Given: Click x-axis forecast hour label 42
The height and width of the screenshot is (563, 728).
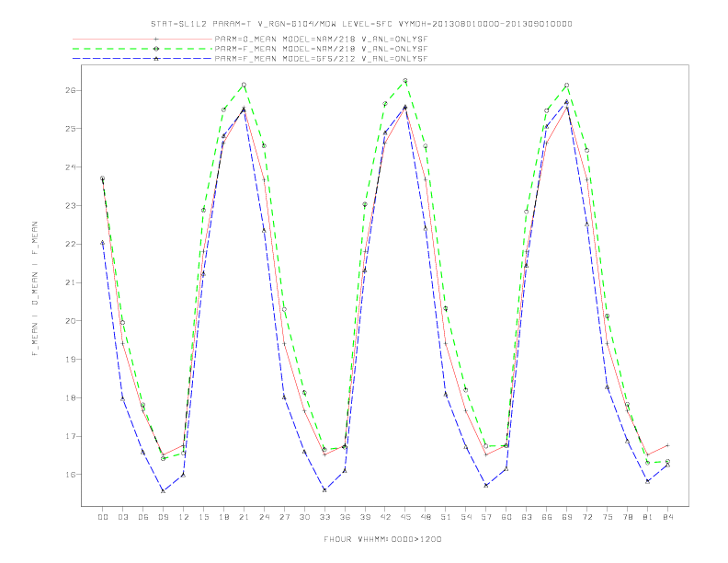Looking at the screenshot, I should (x=385, y=517).
